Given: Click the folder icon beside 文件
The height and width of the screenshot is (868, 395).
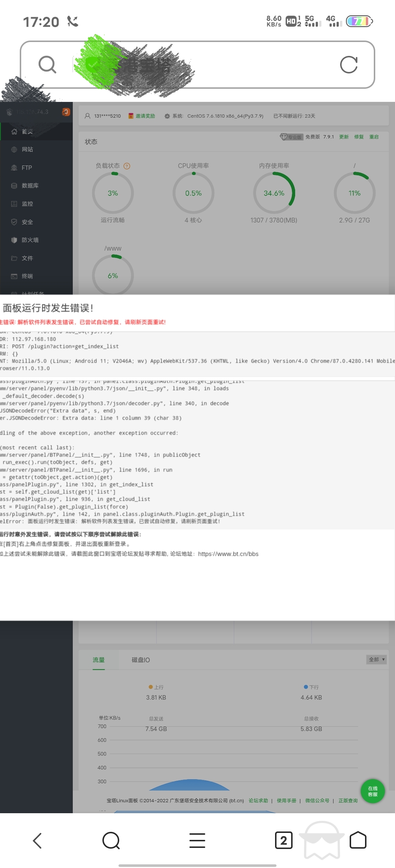Looking at the screenshot, I should [x=14, y=258].
